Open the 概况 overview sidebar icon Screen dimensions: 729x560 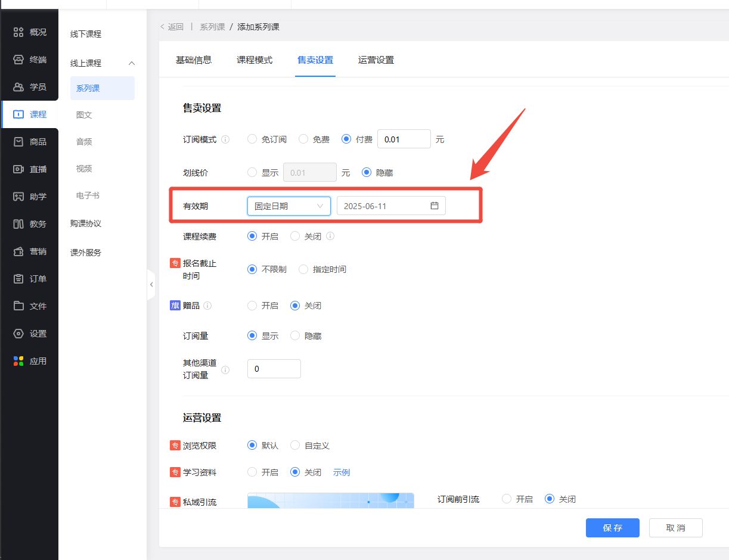[x=18, y=32]
